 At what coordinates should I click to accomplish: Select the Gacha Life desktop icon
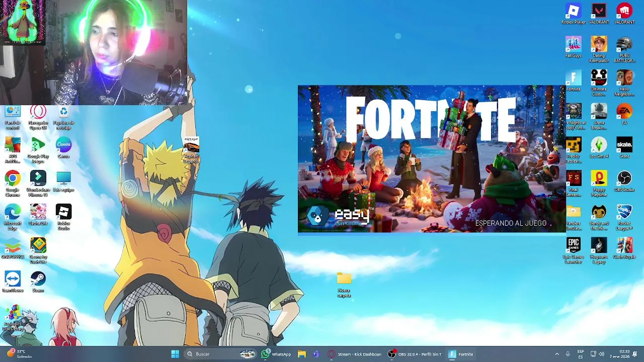38,215
